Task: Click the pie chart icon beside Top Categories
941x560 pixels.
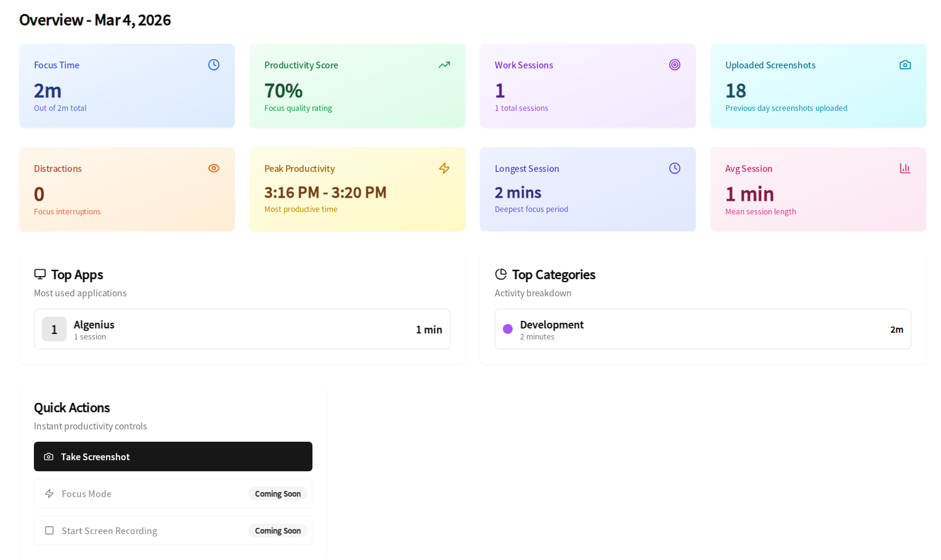Action: coord(501,274)
